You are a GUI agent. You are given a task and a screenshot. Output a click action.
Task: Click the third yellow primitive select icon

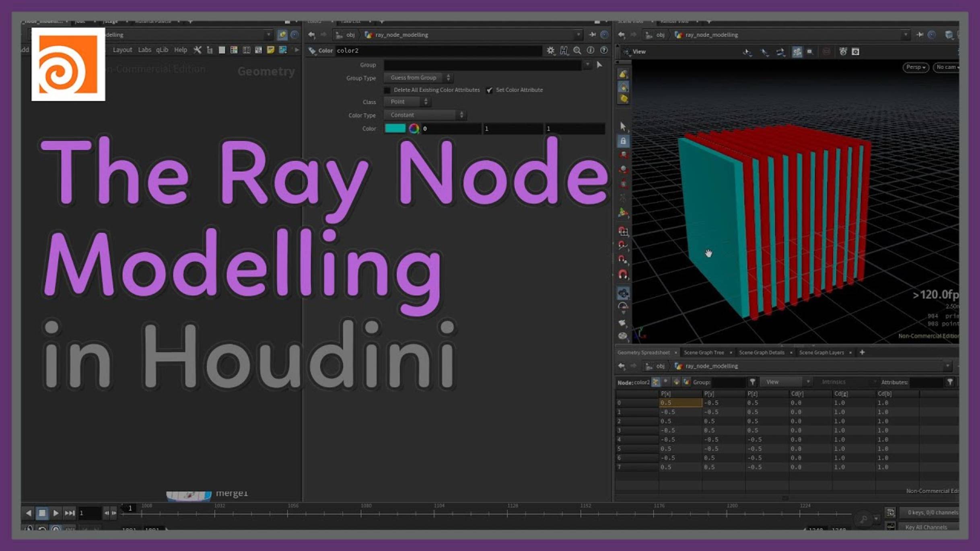(x=623, y=99)
